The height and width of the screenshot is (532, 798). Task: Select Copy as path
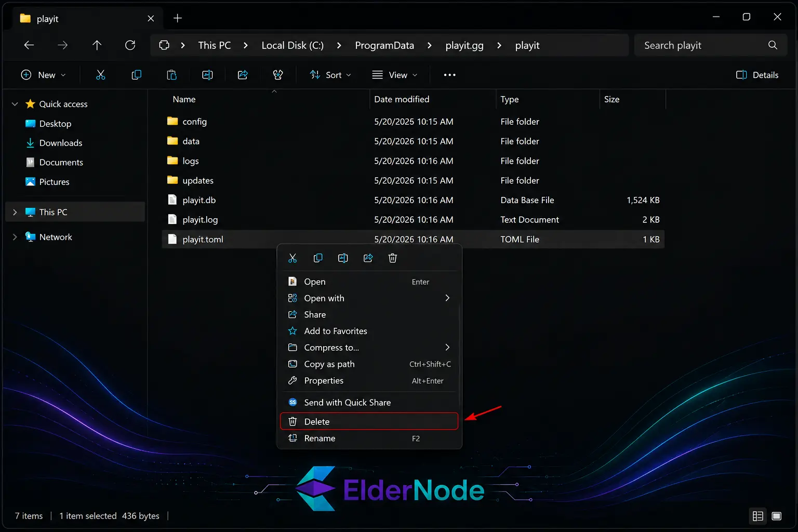pyautogui.click(x=369, y=364)
